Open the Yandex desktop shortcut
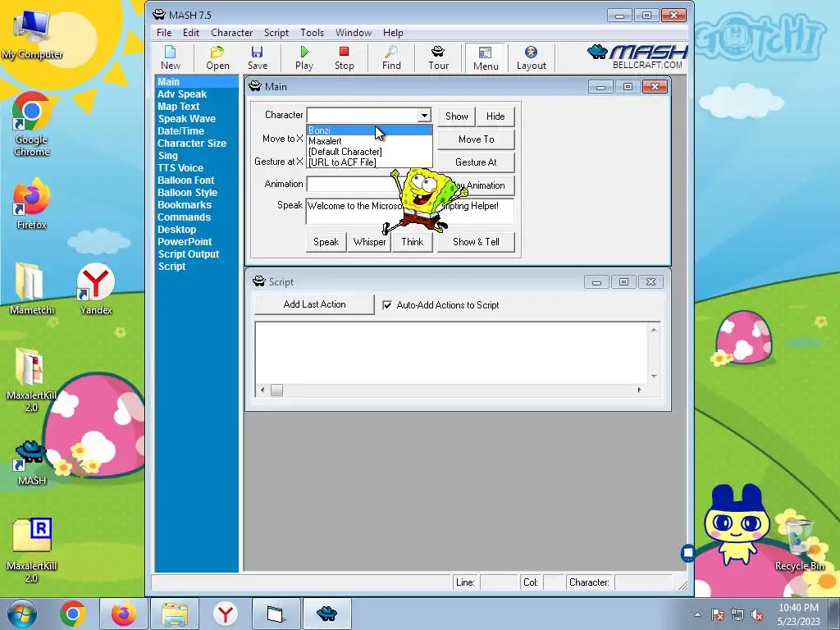 96,288
